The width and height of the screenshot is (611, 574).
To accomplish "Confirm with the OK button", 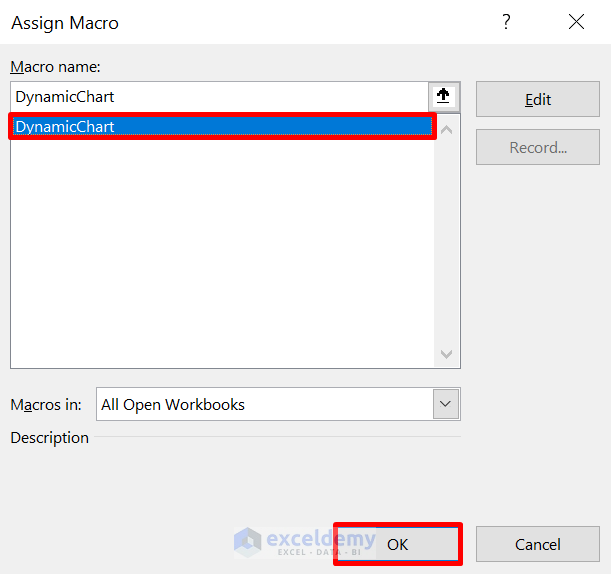I will click(x=397, y=544).
